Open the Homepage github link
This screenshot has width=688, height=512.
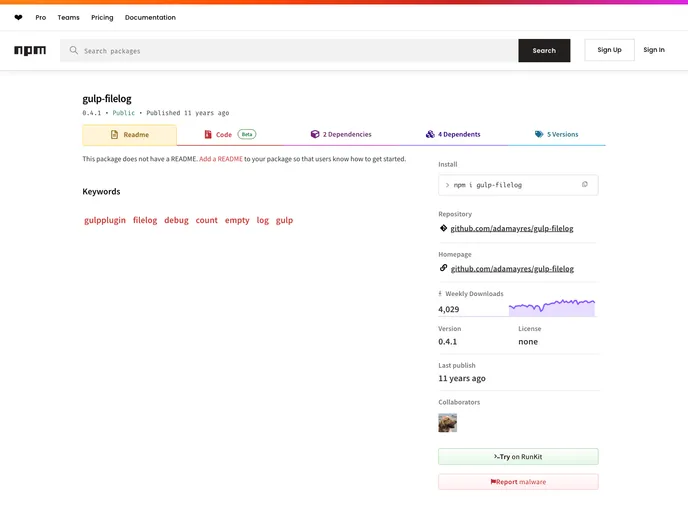[512, 269]
